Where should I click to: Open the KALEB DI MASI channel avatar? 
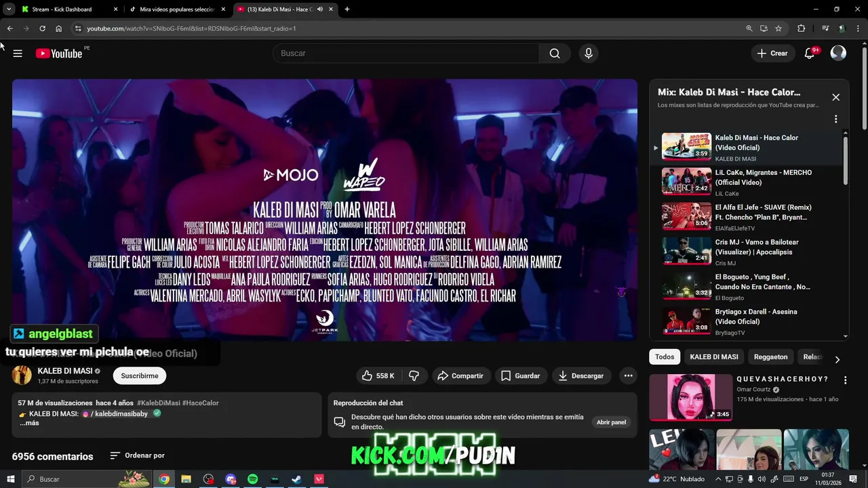(x=22, y=375)
